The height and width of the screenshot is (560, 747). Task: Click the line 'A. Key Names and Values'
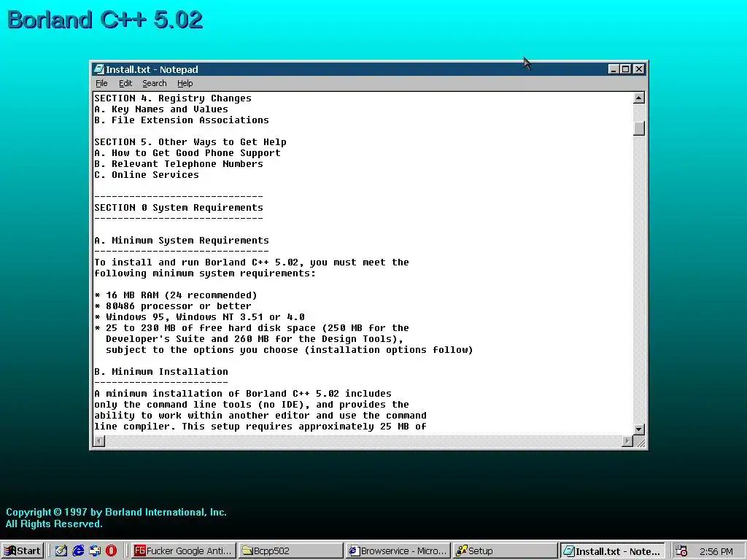(161, 109)
